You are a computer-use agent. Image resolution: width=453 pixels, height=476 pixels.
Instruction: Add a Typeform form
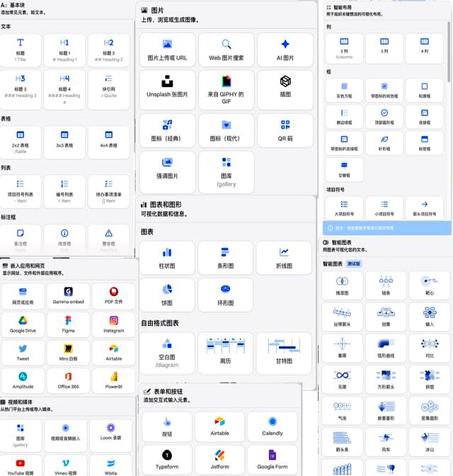tap(167, 460)
